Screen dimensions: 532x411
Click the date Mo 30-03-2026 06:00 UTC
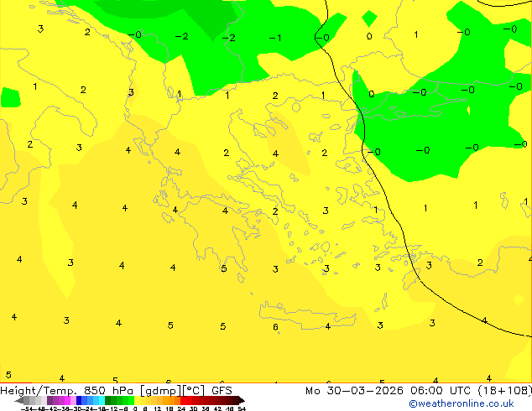[389, 391]
